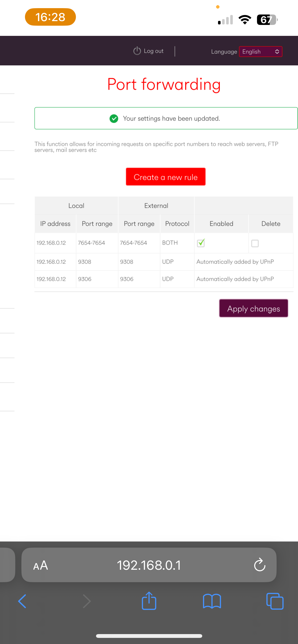Image resolution: width=298 pixels, height=644 pixels.
Task: Check Delete box for the 7654-7654 rule
Action: click(255, 243)
